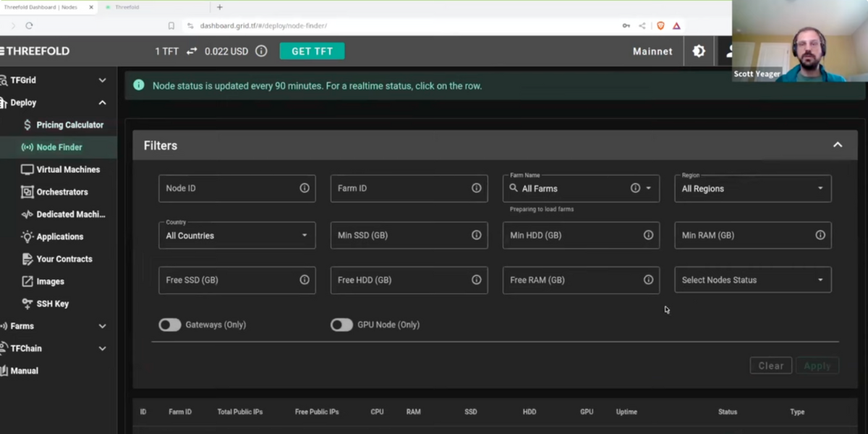Toggle the dark/light theme icon
Viewport: 868px width, 434px height.
point(699,51)
